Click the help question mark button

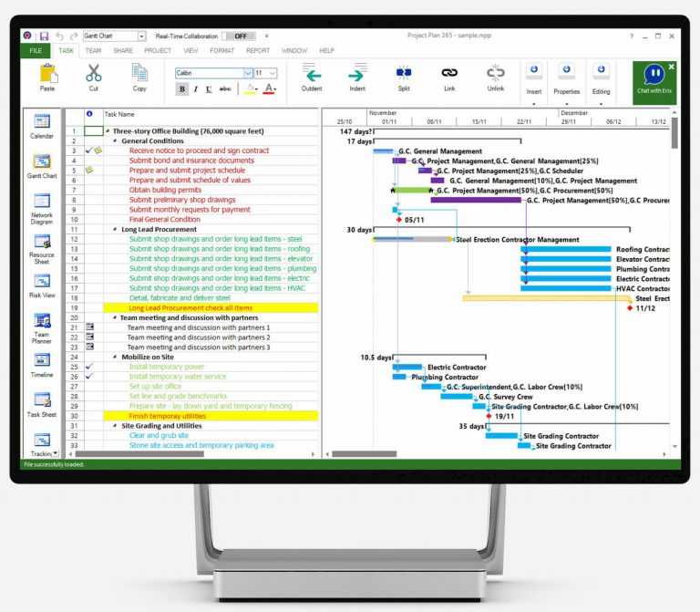tap(632, 36)
